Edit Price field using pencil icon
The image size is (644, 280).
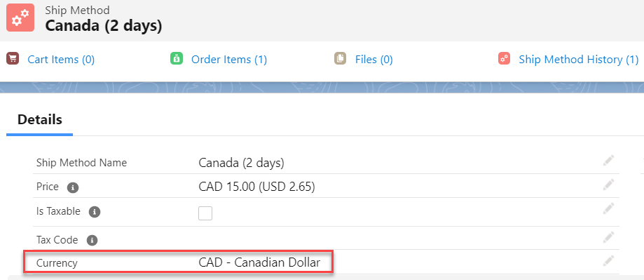tap(608, 185)
